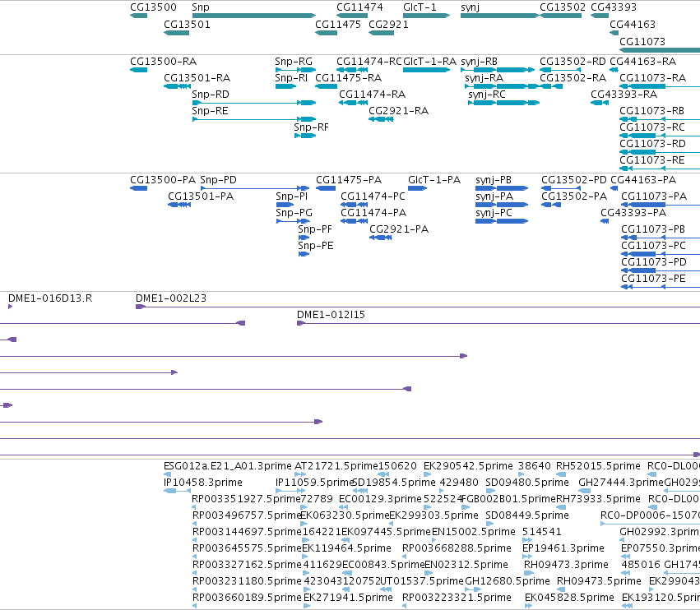Select EST SD09480.5prime

click(527, 483)
